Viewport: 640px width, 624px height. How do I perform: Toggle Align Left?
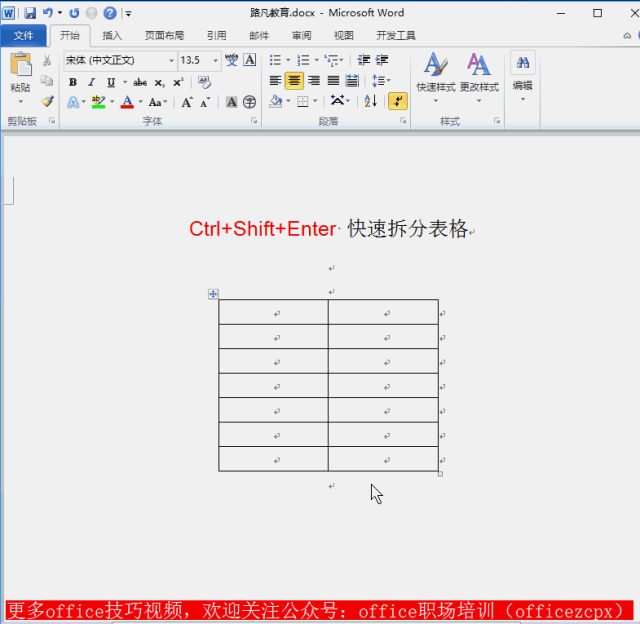pos(275,81)
